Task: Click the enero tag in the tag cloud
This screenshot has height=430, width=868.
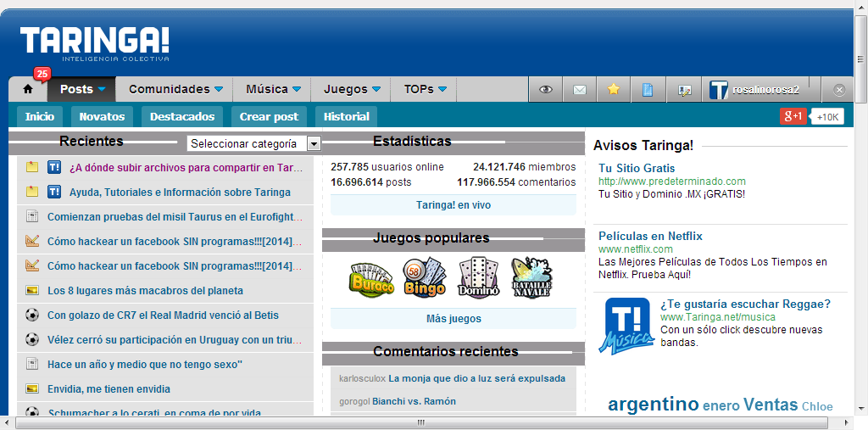Action: coord(721,406)
